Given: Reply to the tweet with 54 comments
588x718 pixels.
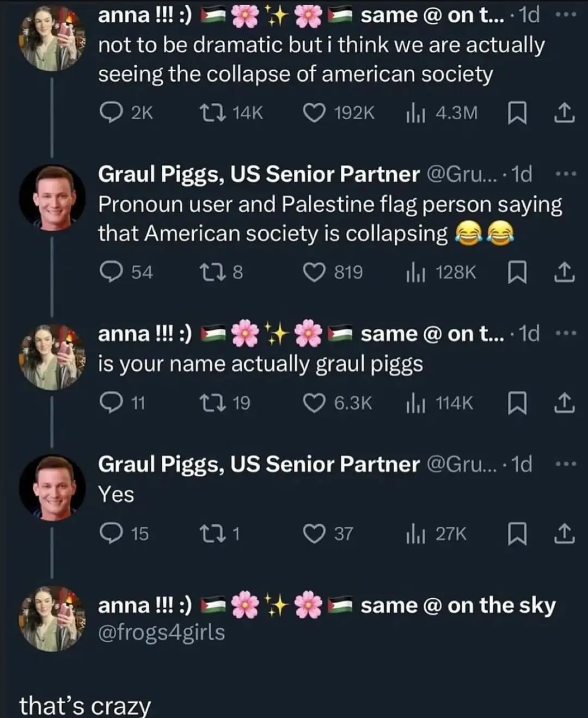Looking at the screenshot, I should tap(111, 272).
